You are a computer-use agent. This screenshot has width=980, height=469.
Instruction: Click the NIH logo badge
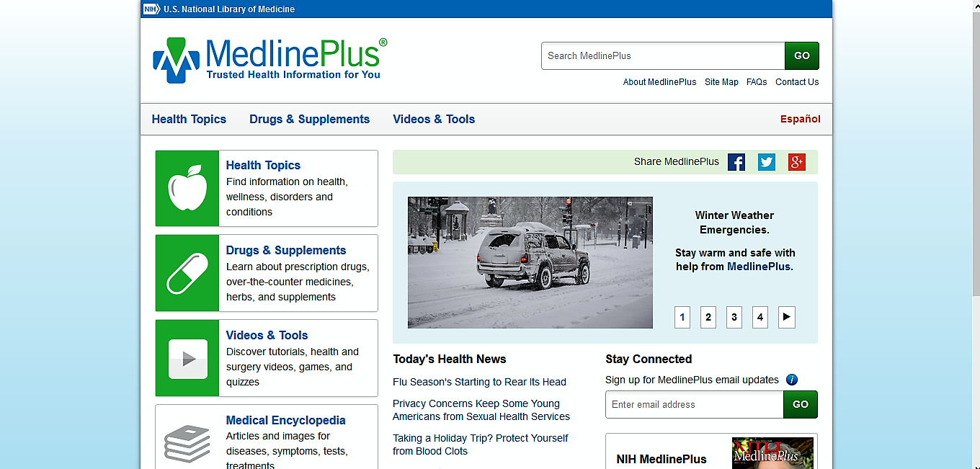point(151,9)
